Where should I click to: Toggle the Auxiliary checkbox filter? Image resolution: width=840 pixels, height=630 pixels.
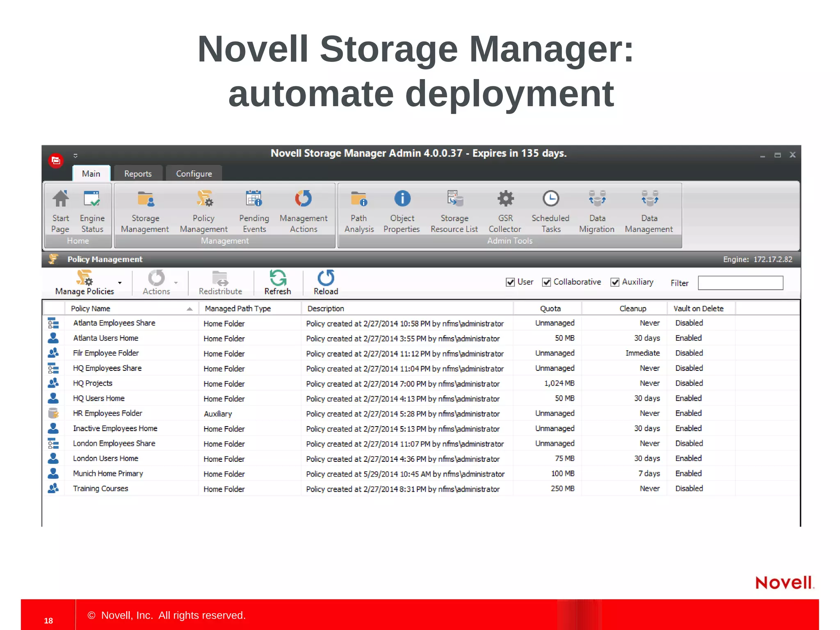click(x=615, y=282)
